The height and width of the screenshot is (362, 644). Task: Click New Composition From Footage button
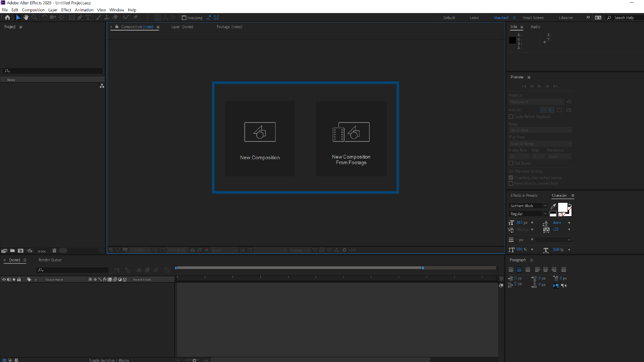[x=351, y=138]
